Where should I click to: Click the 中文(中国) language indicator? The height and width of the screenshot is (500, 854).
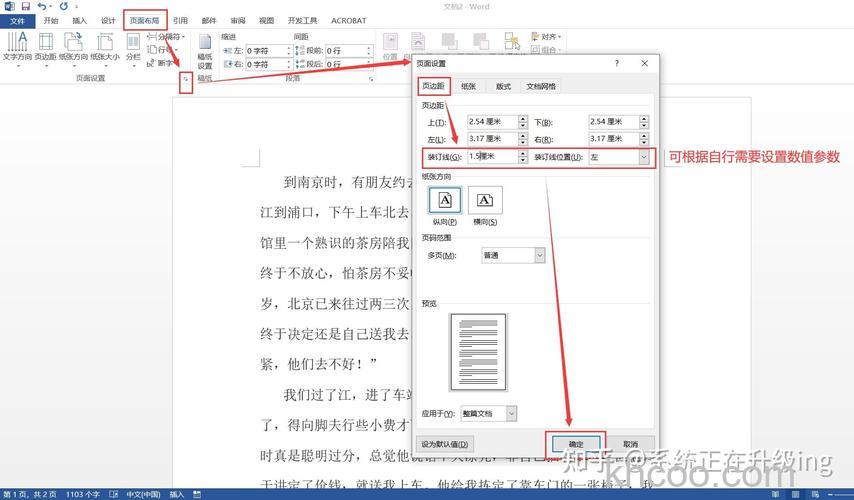pyautogui.click(x=143, y=494)
